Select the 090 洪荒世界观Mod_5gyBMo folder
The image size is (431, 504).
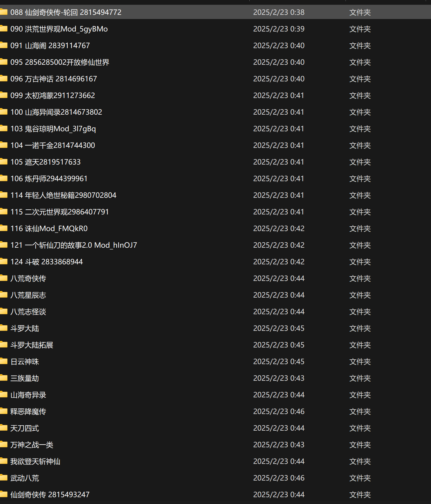point(59,29)
